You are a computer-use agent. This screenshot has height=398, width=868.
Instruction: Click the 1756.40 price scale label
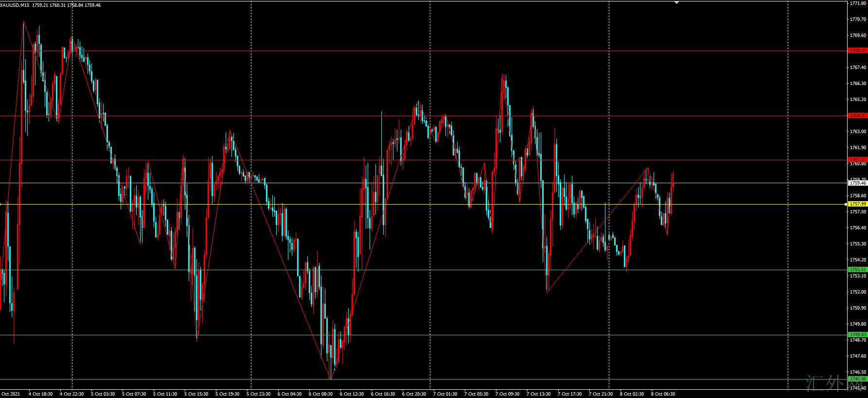pyautogui.click(x=857, y=228)
